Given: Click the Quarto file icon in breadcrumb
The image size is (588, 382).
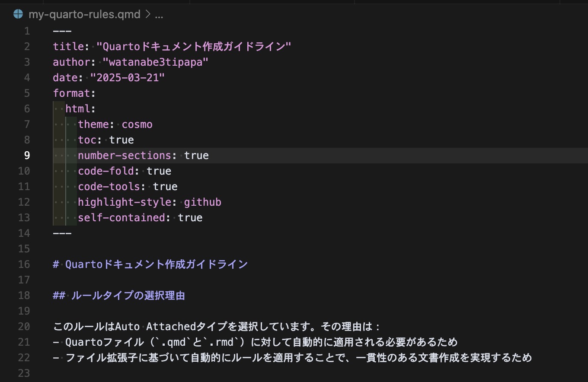Looking at the screenshot, I should pos(18,14).
